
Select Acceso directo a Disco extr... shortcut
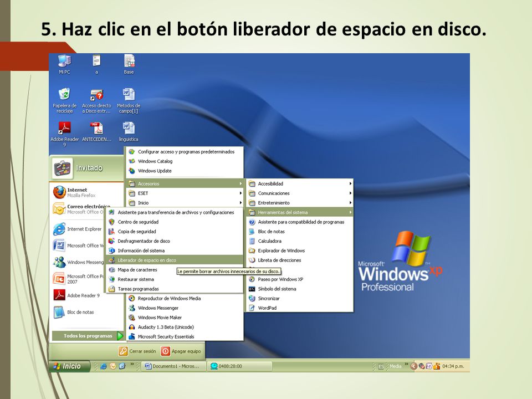click(96, 100)
